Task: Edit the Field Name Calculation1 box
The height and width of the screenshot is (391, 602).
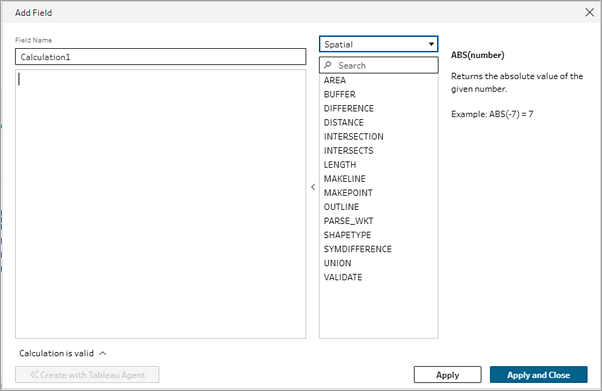Action: click(x=160, y=57)
